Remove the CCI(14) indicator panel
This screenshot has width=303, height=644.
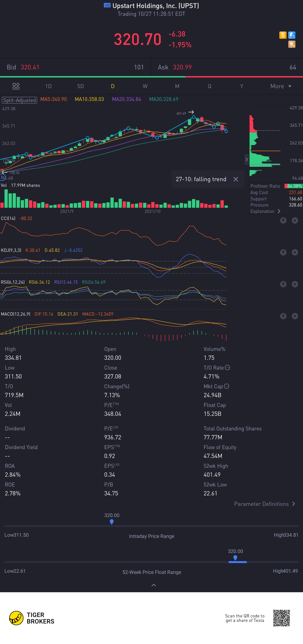click(x=295, y=220)
